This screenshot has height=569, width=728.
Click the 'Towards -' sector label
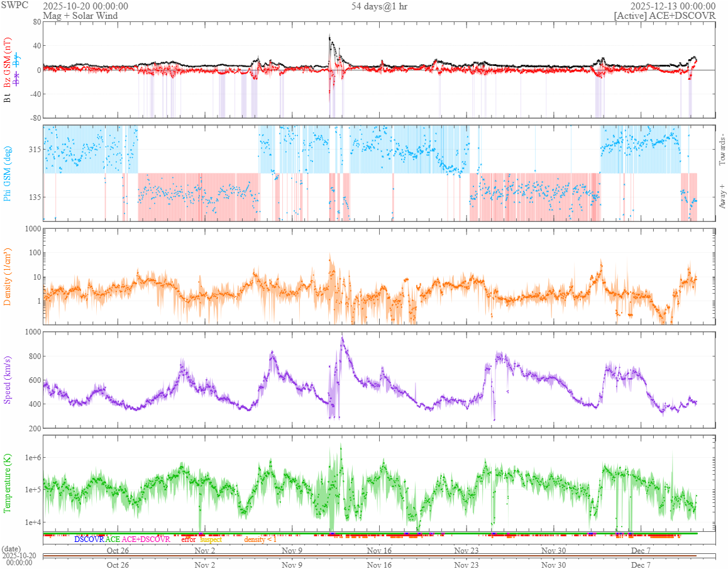click(x=722, y=150)
